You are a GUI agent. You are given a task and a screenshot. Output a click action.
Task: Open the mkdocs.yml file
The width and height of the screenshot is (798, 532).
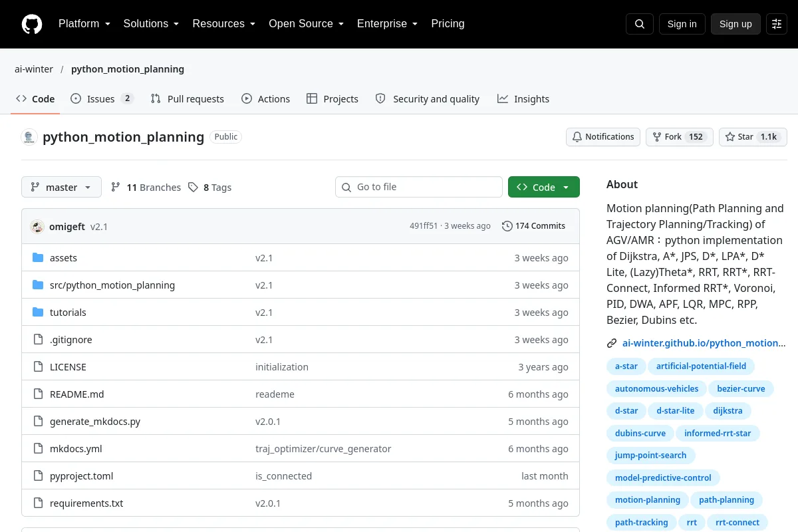pyautogui.click(x=76, y=449)
